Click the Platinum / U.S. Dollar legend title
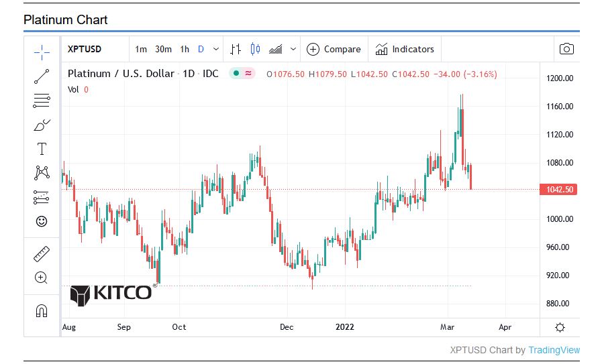 (x=143, y=74)
